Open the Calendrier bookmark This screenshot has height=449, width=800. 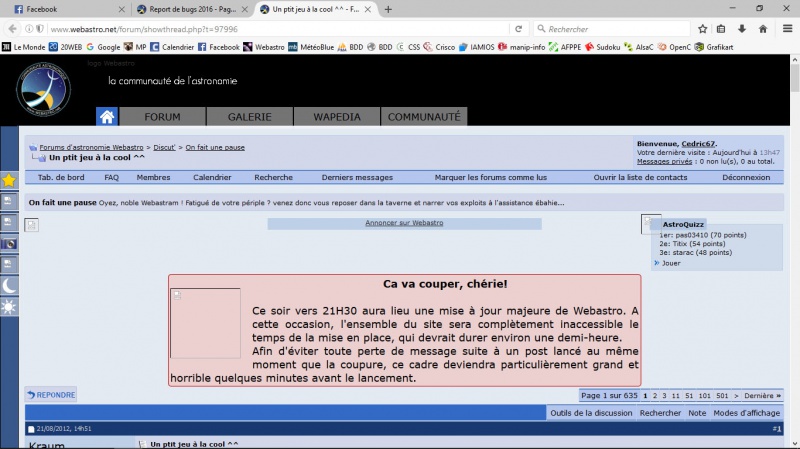click(172, 47)
